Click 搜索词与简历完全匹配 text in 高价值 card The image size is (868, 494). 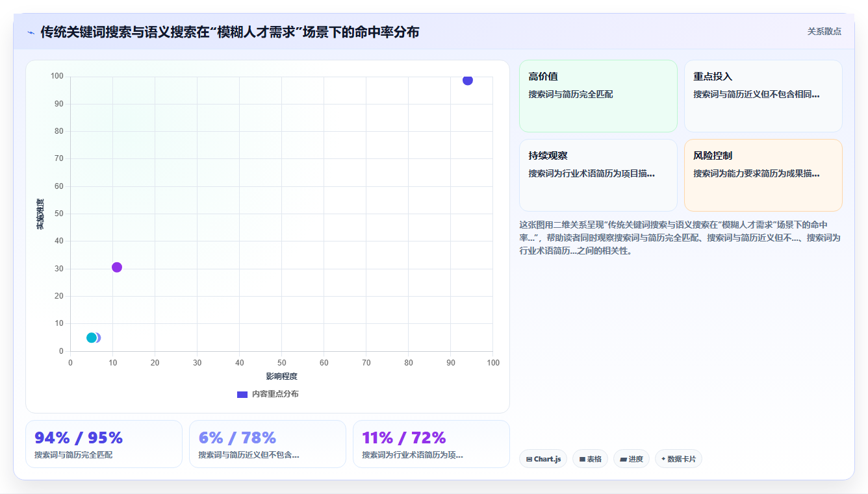[570, 95]
